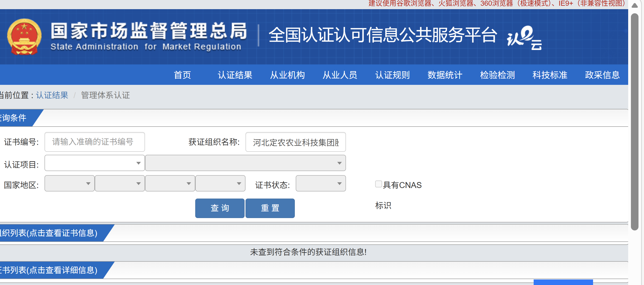The height and width of the screenshot is (285, 644).
Task: Expand the second 认证项目 wide dropdown
Action: (x=245, y=163)
